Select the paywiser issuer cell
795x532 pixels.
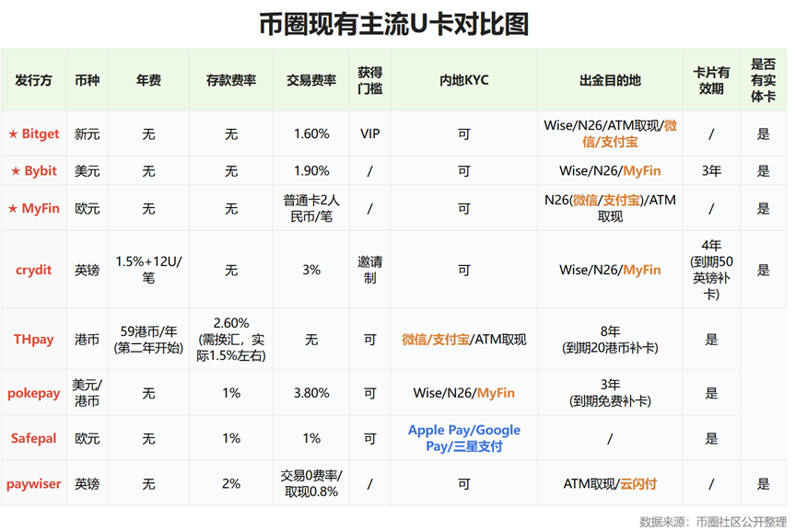pos(33,484)
